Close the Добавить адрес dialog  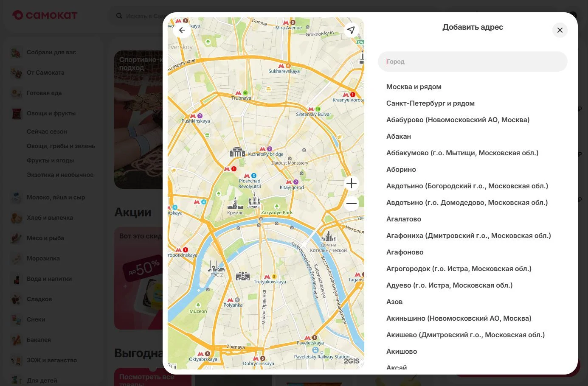[560, 30]
